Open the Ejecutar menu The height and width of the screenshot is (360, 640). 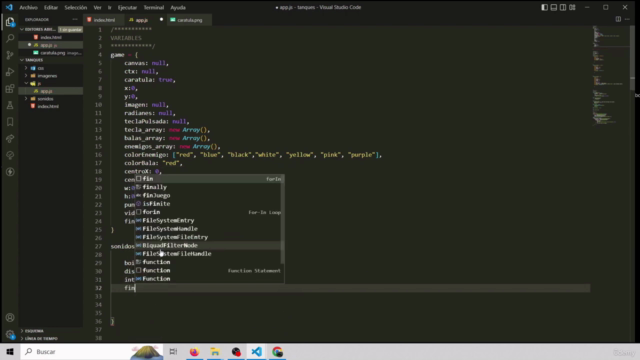pyautogui.click(x=127, y=7)
